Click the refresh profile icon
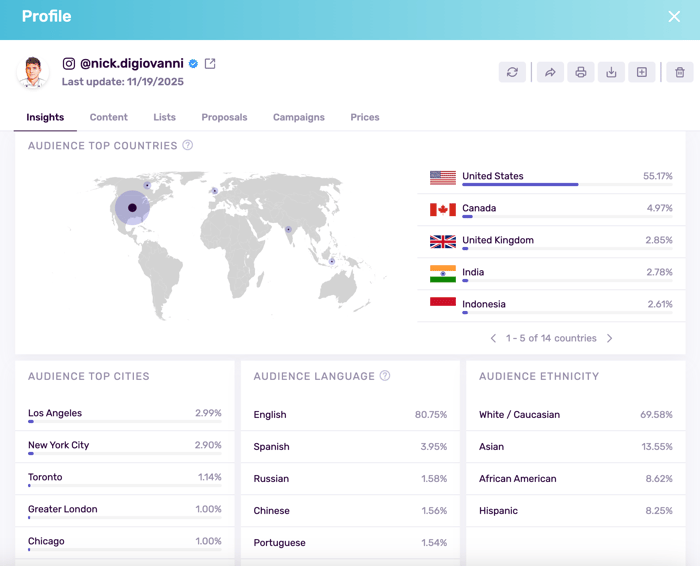 pyautogui.click(x=513, y=72)
